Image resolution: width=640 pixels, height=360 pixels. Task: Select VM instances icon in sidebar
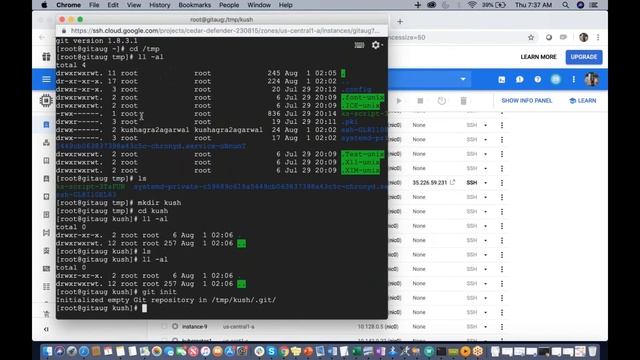click(46, 124)
